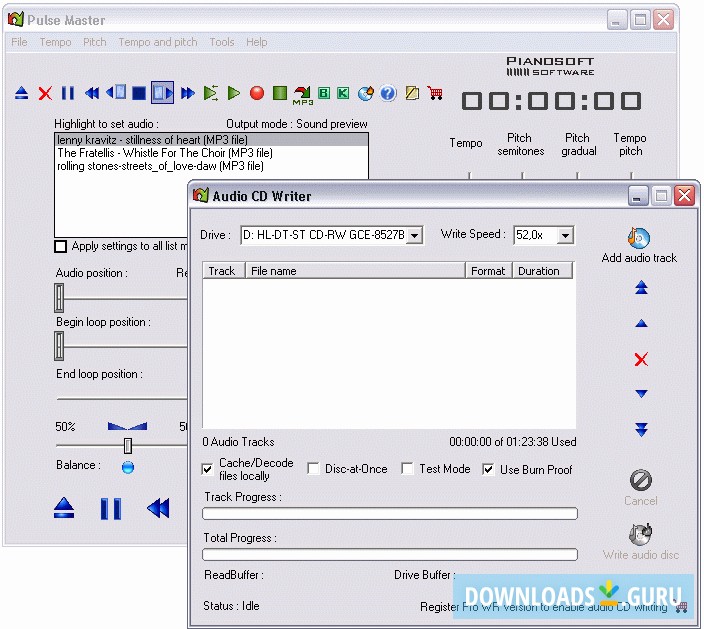Click the red shopping cart icon in toolbar

coord(435,93)
